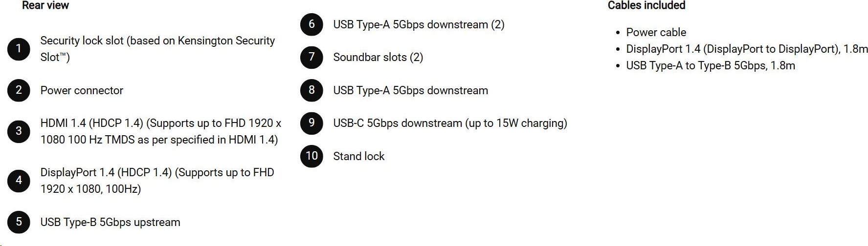
Task: Click the number 6 circle badge
Action: (x=312, y=24)
